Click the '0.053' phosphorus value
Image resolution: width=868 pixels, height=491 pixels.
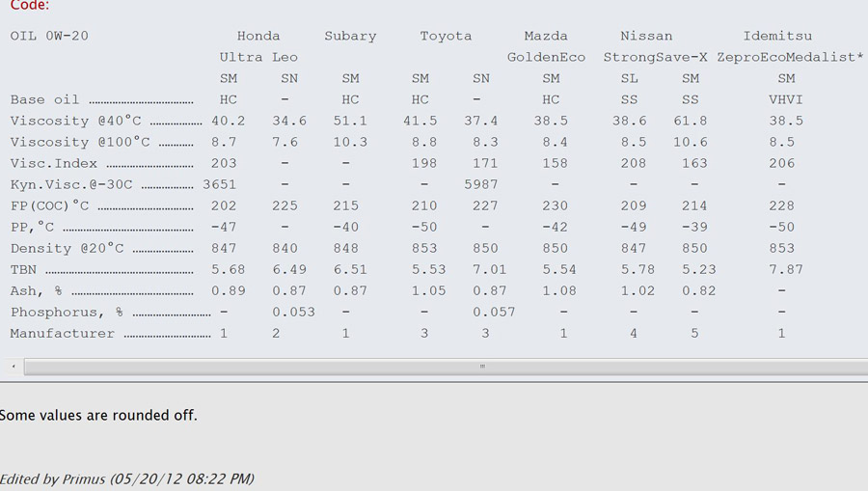(x=293, y=313)
